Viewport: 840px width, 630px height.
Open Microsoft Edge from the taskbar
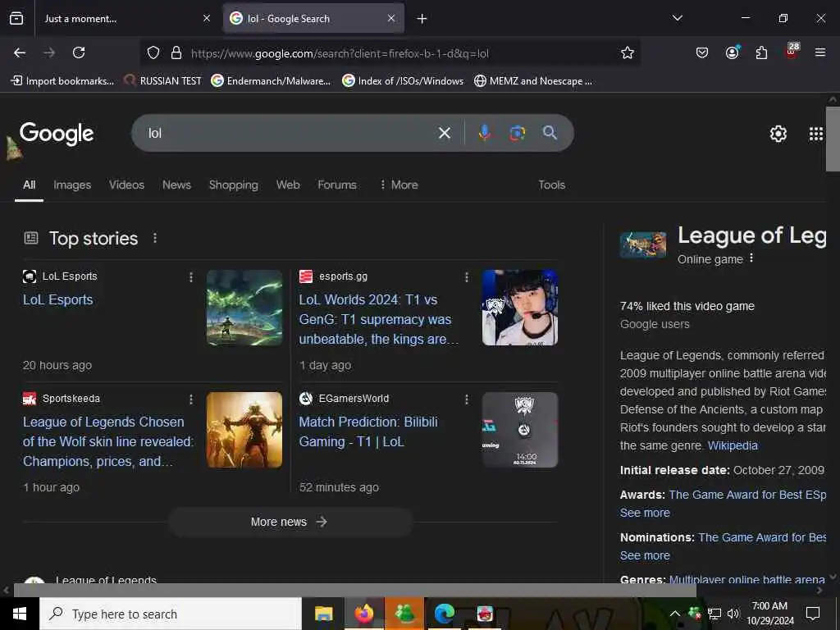(444, 614)
